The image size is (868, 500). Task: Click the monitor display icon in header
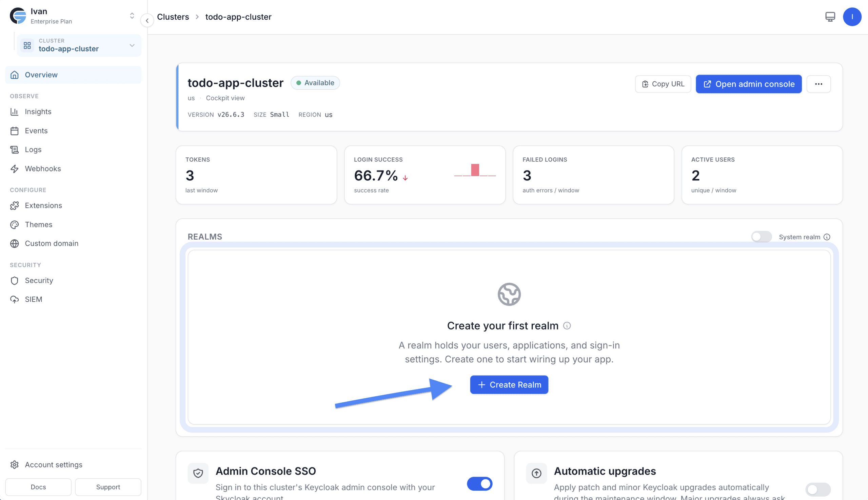[830, 17]
